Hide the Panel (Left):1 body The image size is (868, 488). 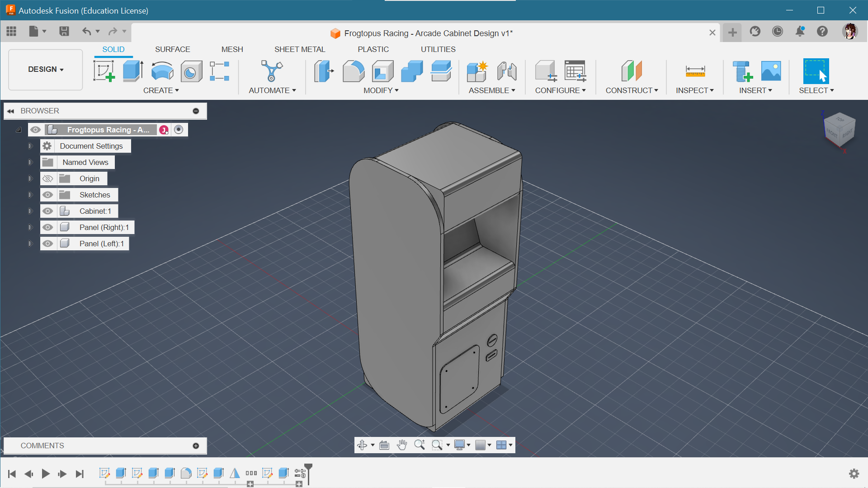coord(47,244)
